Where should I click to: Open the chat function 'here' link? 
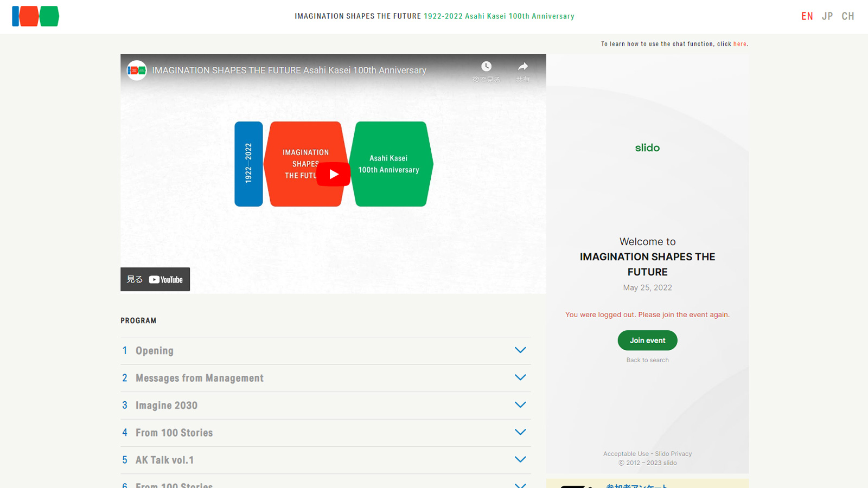click(740, 44)
